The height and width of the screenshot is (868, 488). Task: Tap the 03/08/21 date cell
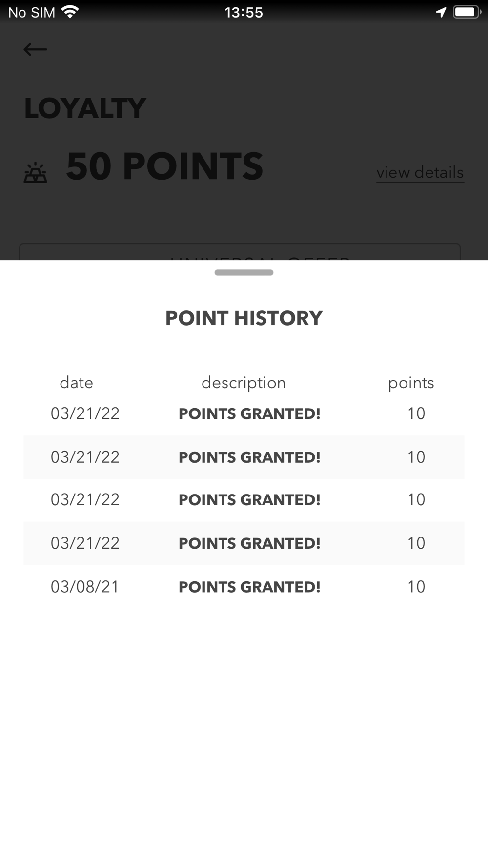[85, 587]
